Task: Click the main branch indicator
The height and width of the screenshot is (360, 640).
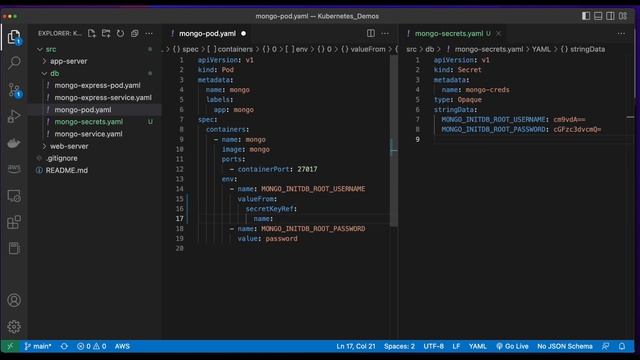Action: pyautogui.click(x=38, y=346)
